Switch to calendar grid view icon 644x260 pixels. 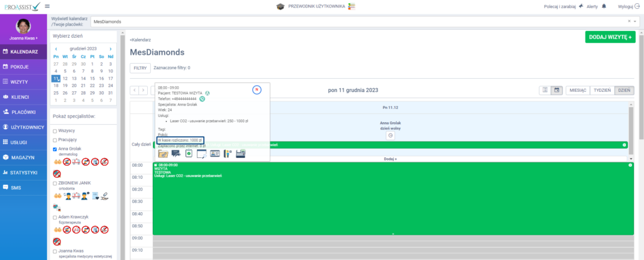(x=557, y=90)
